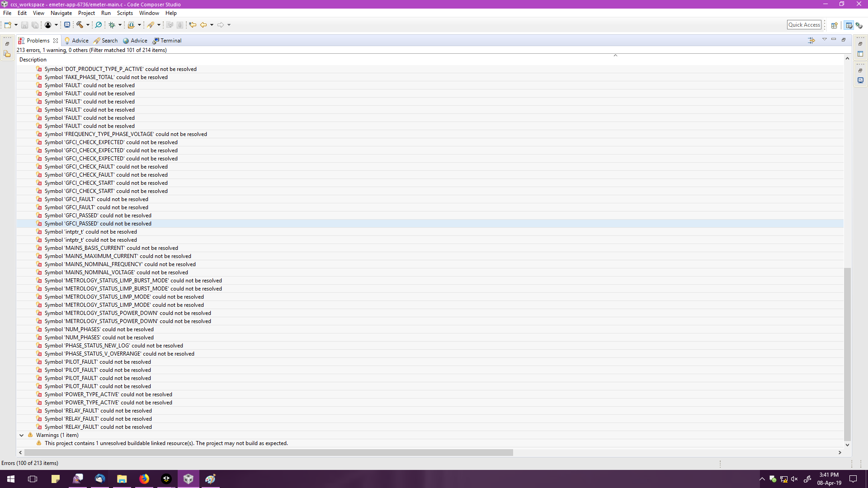Click the Quick Access search field

(804, 25)
